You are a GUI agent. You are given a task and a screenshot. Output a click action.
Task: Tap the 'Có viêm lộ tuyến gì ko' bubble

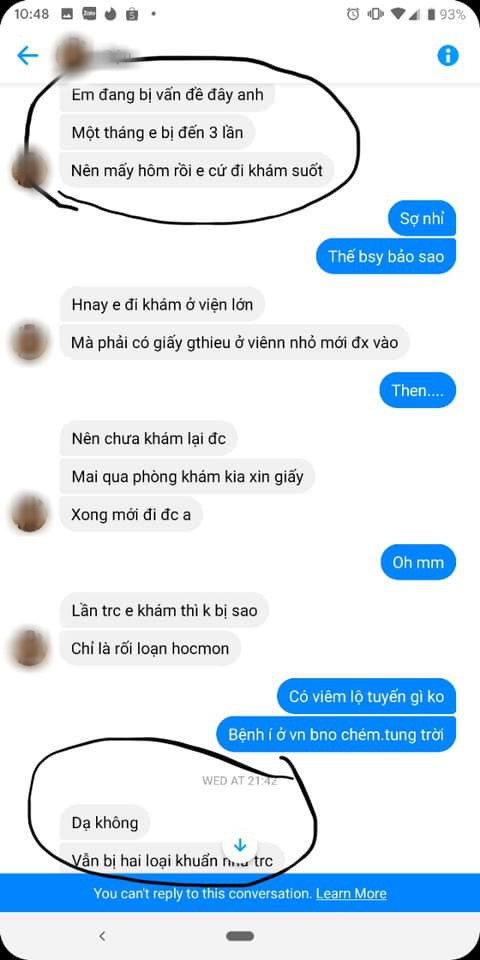point(366,696)
